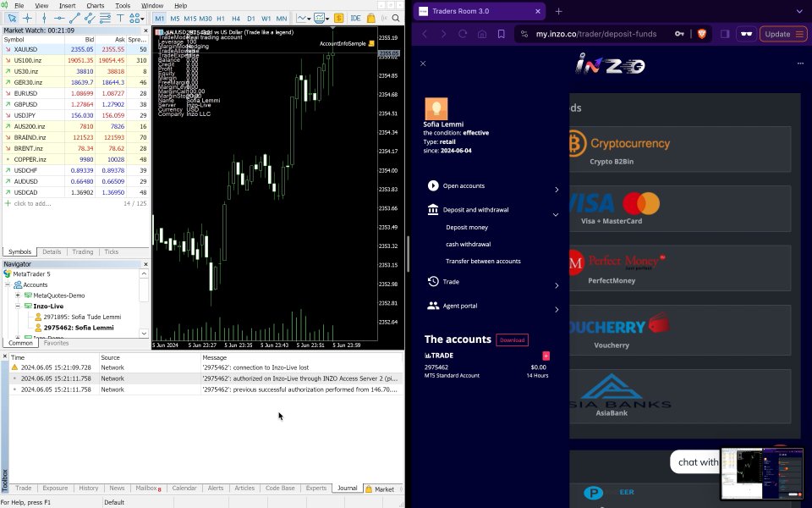Click the Brave shields lion icon
Screen dimensions: 812x508
(x=702, y=34)
